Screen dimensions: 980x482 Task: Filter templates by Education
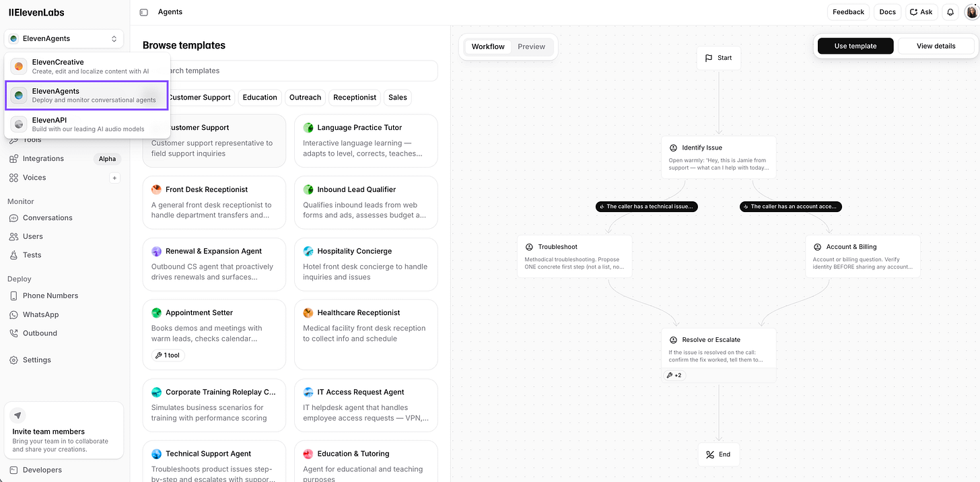pyautogui.click(x=260, y=98)
